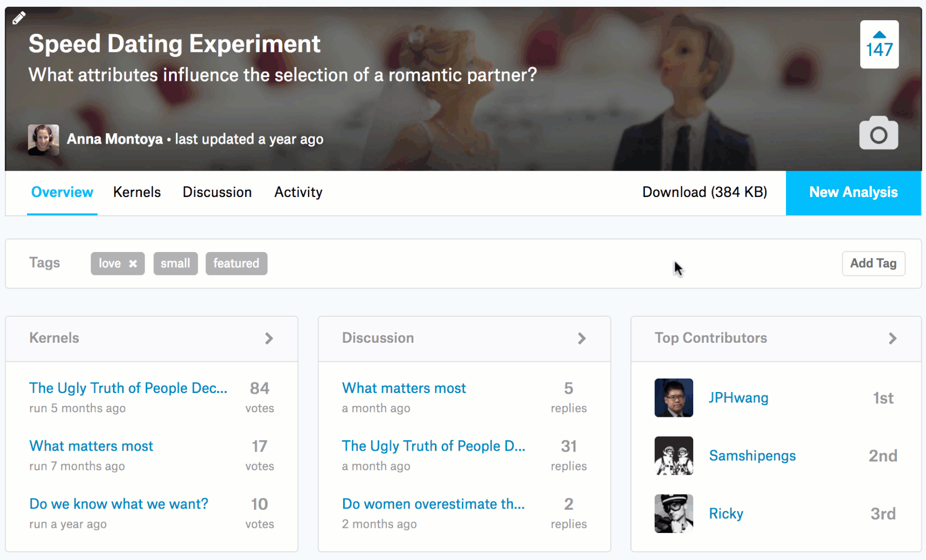Click Samshipengs' astronaut avatar

[x=673, y=455]
